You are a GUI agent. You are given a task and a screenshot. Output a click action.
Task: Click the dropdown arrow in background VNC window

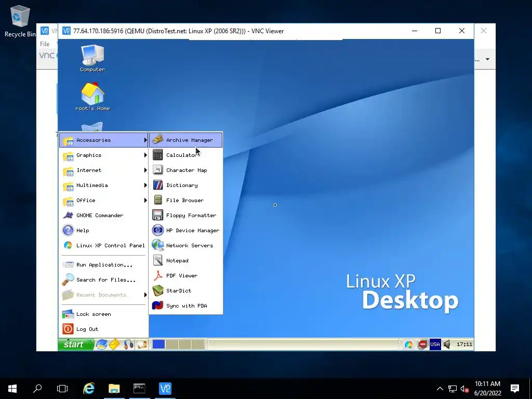pyautogui.click(x=487, y=59)
